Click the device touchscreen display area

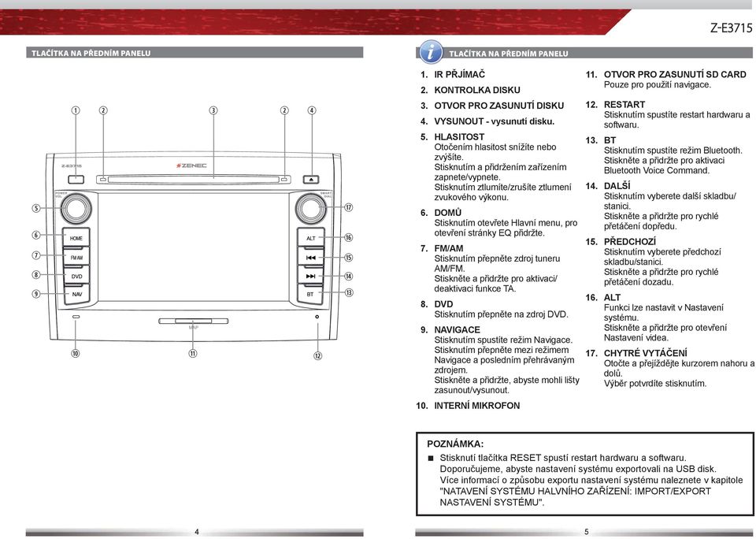[194, 247]
